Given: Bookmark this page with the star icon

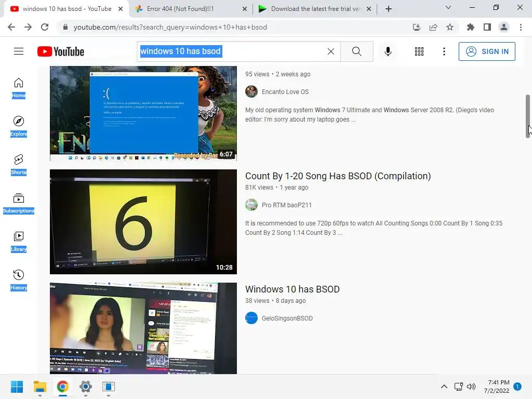Looking at the screenshot, I should coord(450,27).
